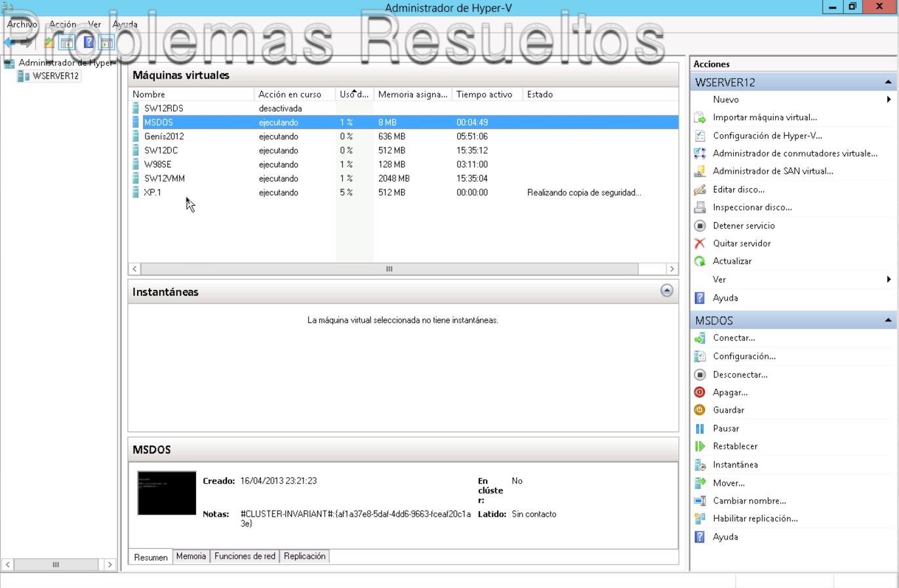899x588 pixels.
Task: Click the blue Pausar icon
Action: (x=700, y=428)
